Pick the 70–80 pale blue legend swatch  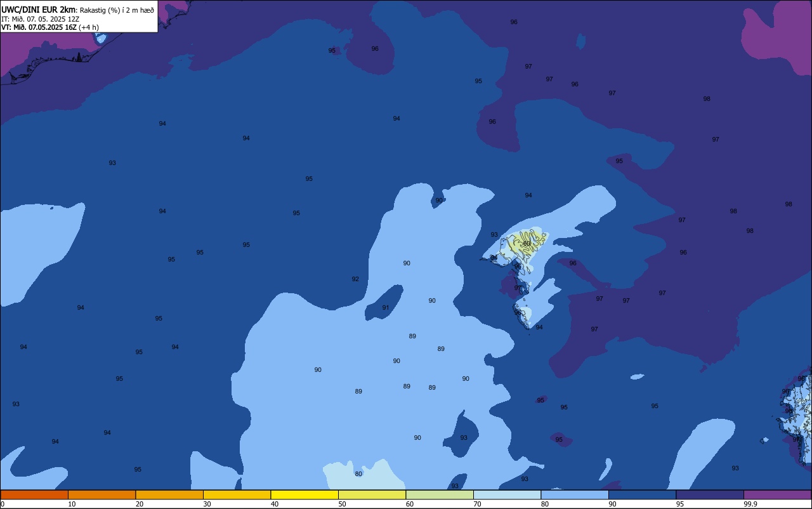coord(507,494)
